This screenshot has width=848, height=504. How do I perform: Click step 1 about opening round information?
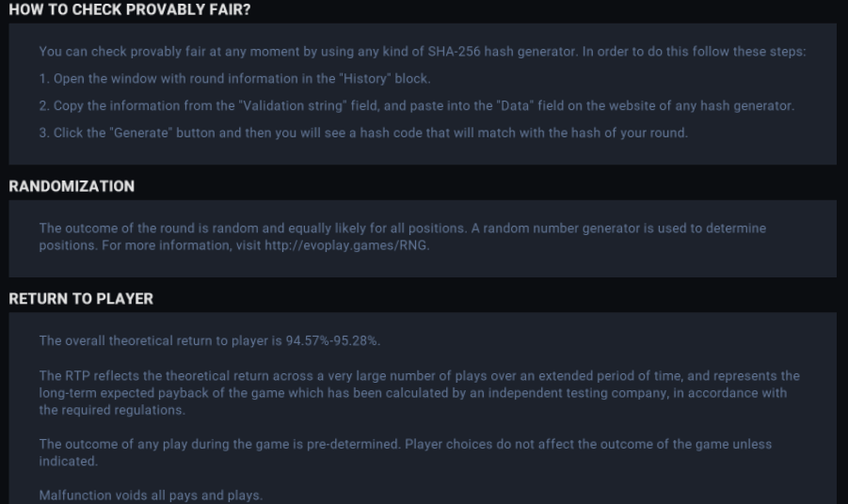(235, 78)
